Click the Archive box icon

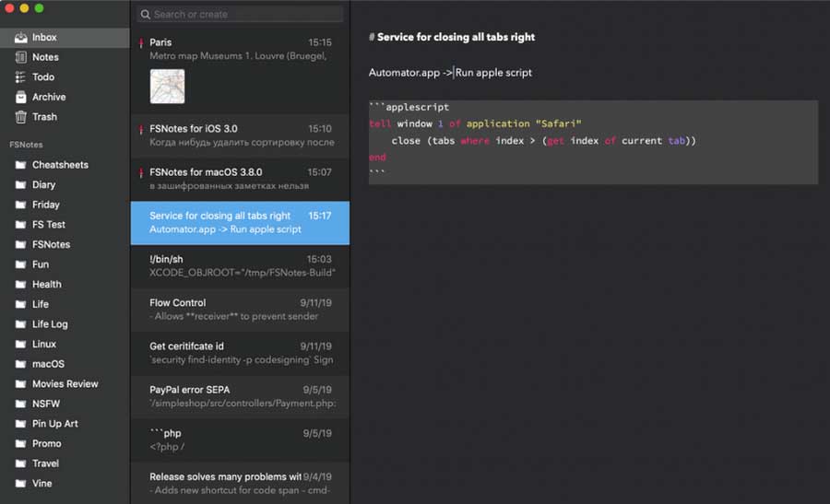click(20, 97)
